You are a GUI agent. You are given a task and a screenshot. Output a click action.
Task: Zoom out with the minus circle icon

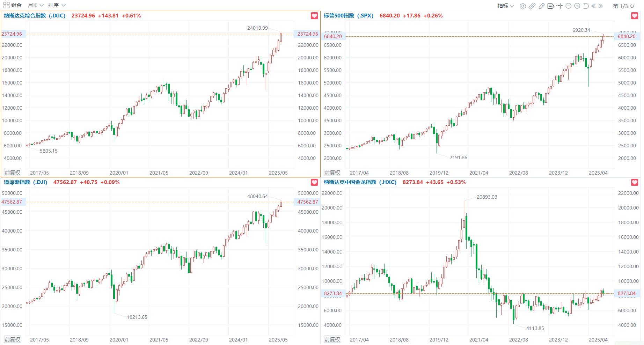pyautogui.click(x=568, y=6)
